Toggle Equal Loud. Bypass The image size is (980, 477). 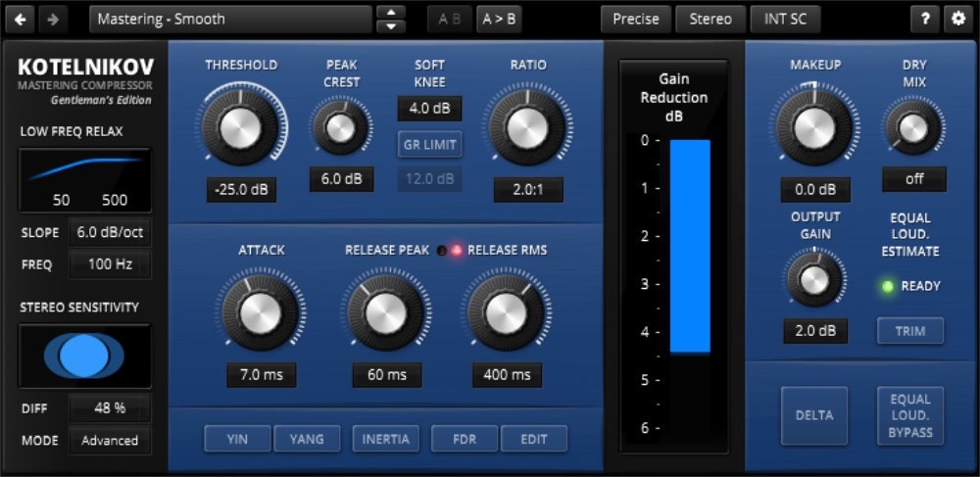pyautogui.click(x=910, y=415)
